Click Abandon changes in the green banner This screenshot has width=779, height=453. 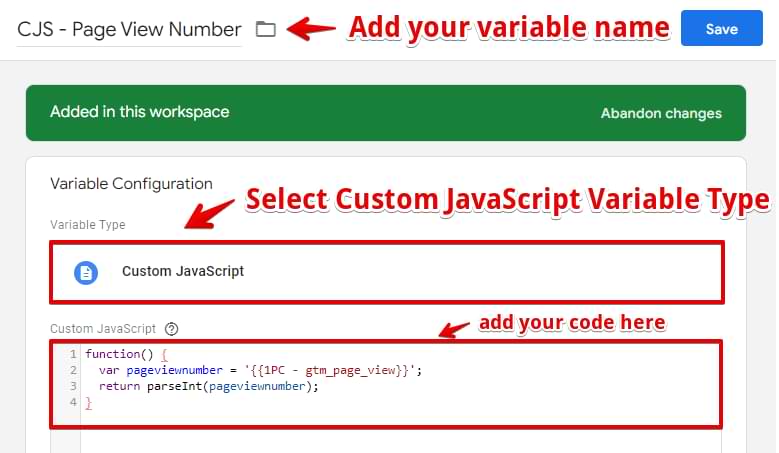(x=661, y=113)
